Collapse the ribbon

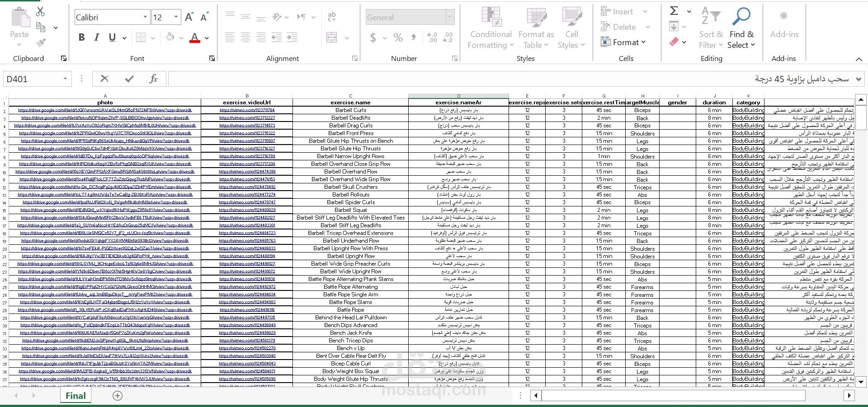859,59
